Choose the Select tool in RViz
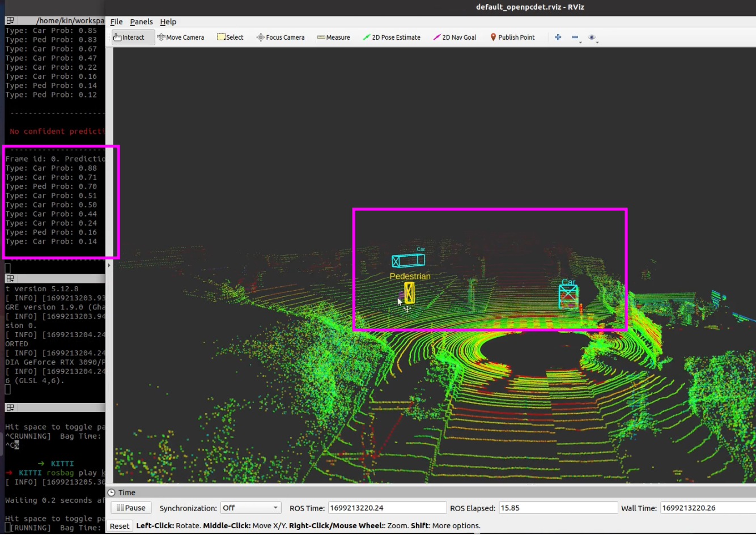This screenshot has width=756, height=535. (230, 37)
